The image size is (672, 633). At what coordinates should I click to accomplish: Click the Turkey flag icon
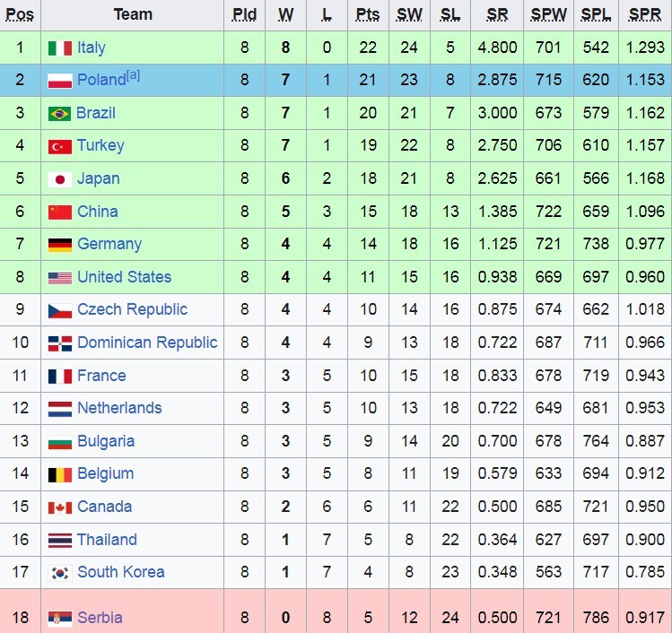(59, 146)
